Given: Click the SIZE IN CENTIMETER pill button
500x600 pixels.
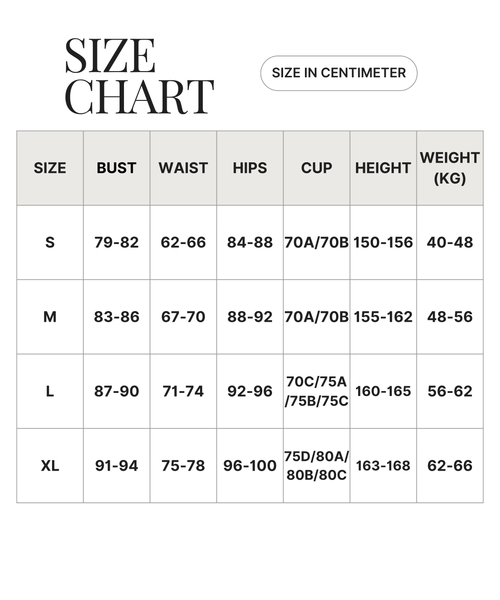Looking at the screenshot, I should point(339,73).
